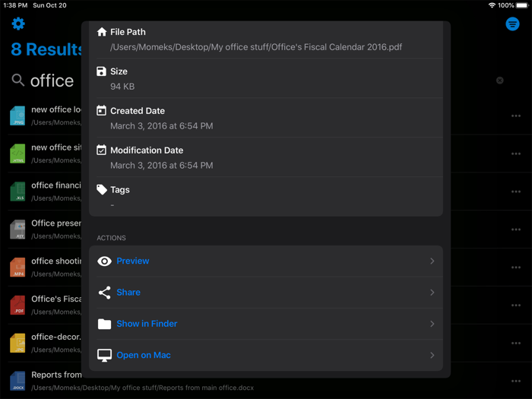Tap the folder icon beside Show in Finder
Viewport: 532px width, 399px height.
click(105, 324)
